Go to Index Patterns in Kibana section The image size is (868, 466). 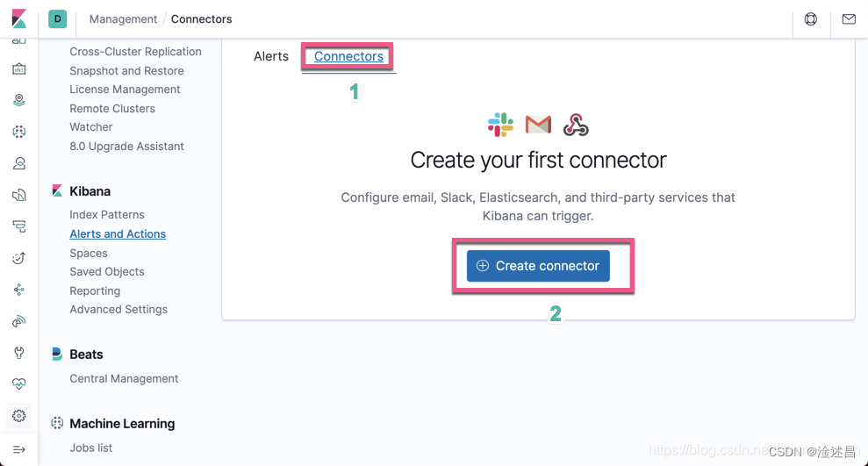click(x=107, y=215)
